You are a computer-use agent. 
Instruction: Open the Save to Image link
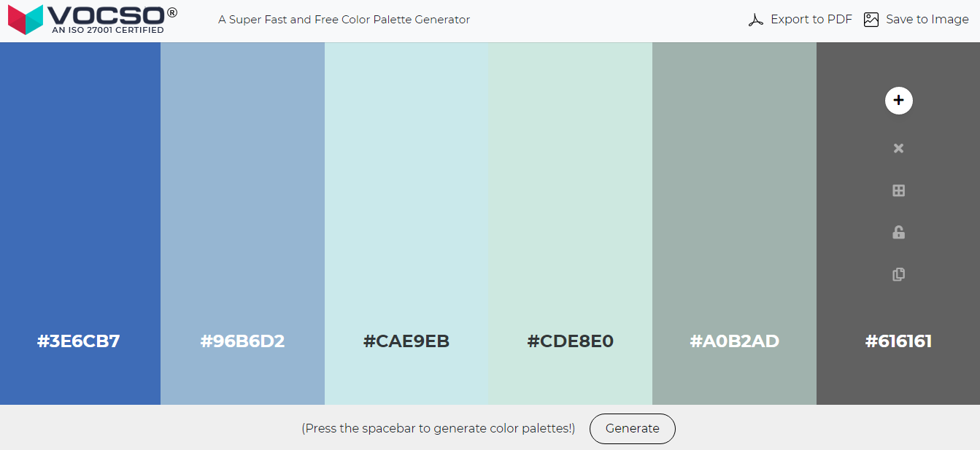pos(926,19)
